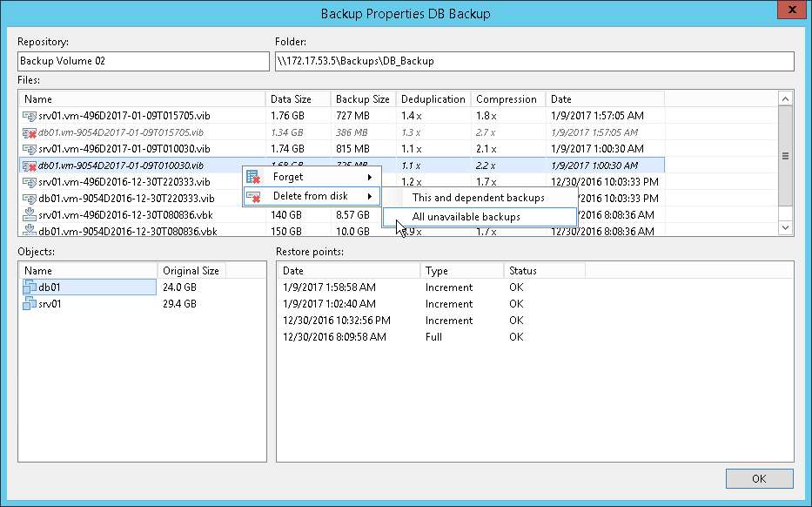Click the restore points Status header
Image resolution: width=812 pixels, height=507 pixels.
(x=545, y=271)
